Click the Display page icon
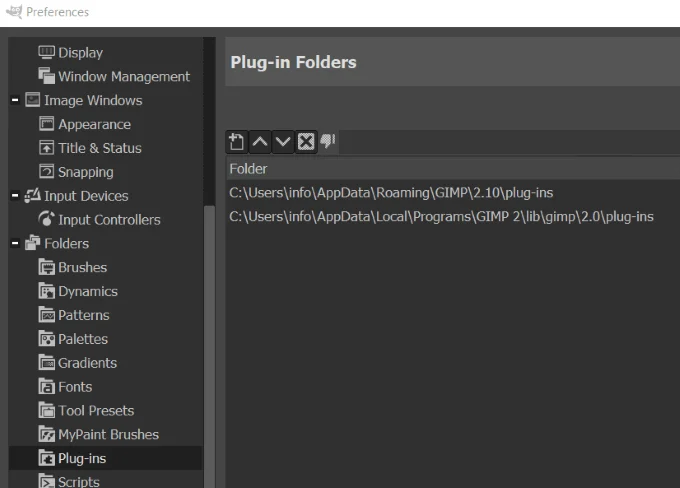The height and width of the screenshot is (488, 680). pos(46,52)
